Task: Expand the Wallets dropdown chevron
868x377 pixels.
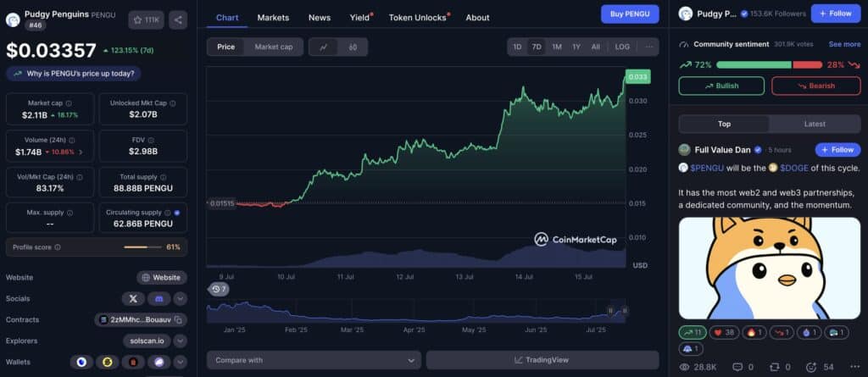Action: click(x=180, y=362)
